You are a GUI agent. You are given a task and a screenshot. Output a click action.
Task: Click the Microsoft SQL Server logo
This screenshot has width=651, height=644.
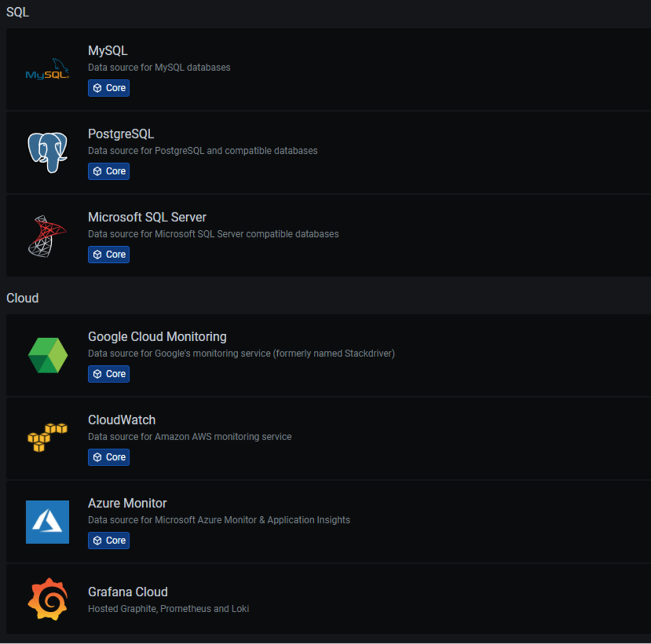[48, 236]
